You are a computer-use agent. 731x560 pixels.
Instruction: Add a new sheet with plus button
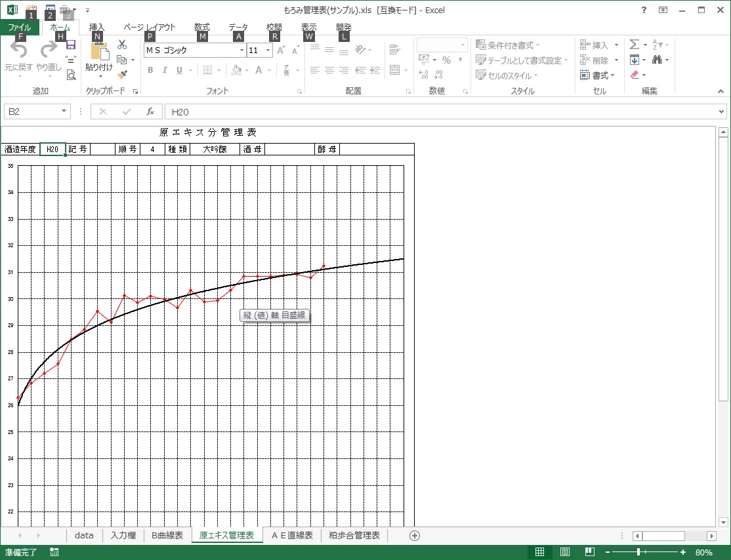point(414,535)
